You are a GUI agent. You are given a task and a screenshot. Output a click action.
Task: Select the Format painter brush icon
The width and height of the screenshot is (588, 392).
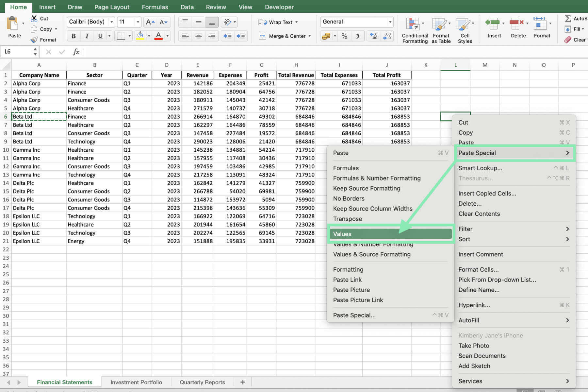pos(34,40)
